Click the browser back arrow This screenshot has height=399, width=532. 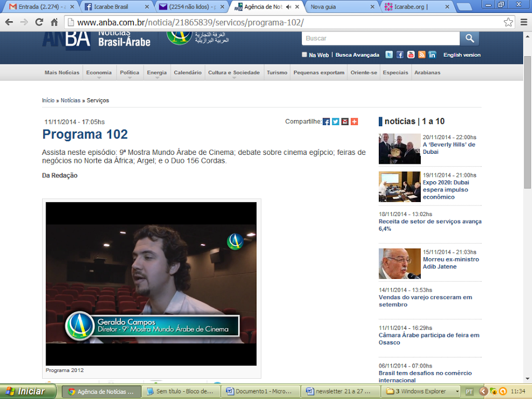click(x=9, y=22)
